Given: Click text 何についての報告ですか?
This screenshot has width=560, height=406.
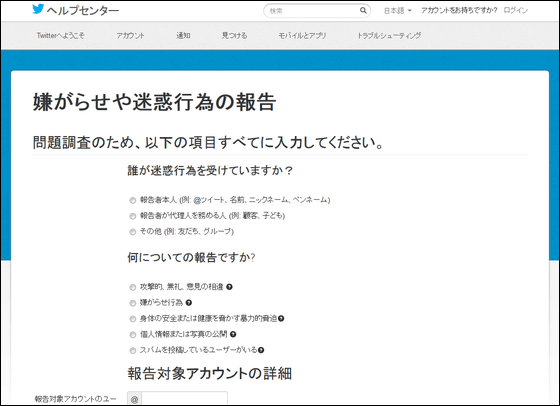Looking at the screenshot, I should click(191, 257).
